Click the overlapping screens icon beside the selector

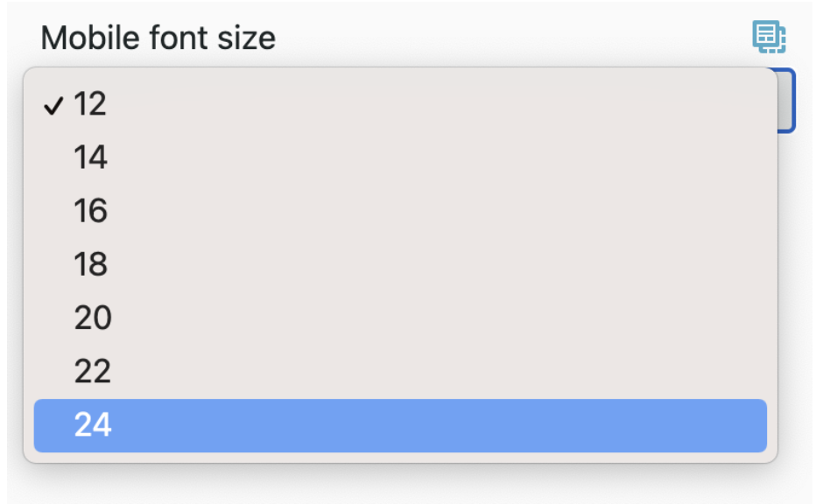(770, 36)
